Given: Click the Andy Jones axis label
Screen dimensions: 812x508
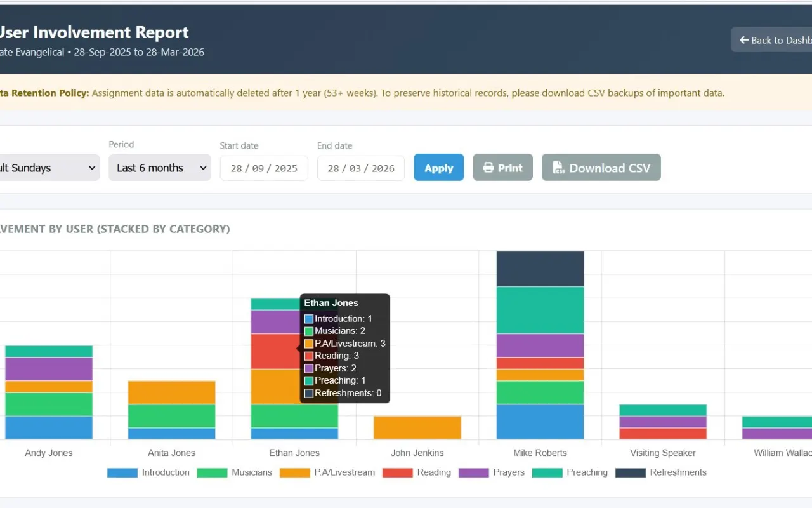Looking at the screenshot, I should click(x=49, y=453).
